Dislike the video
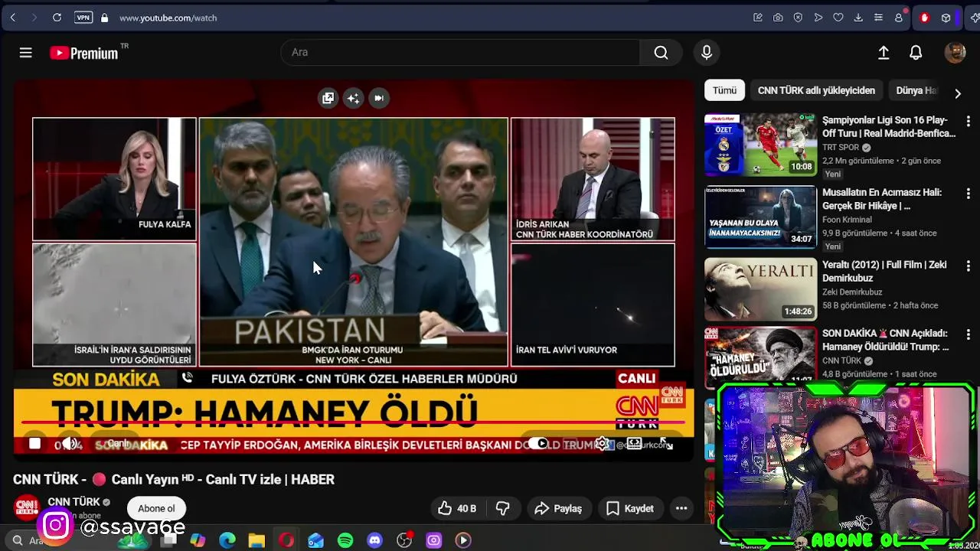This screenshot has height=551, width=980. pos(502,508)
